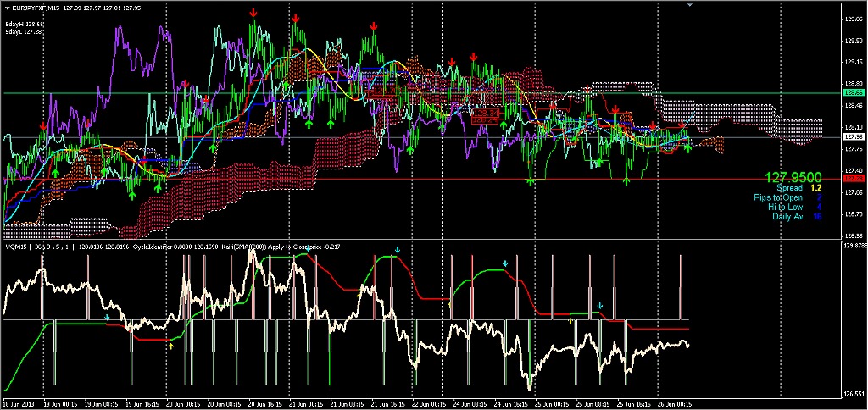This screenshot has width=868, height=410.
Task: Click the 18 Jun 2013 date on time axis
Action: [x=19, y=405]
